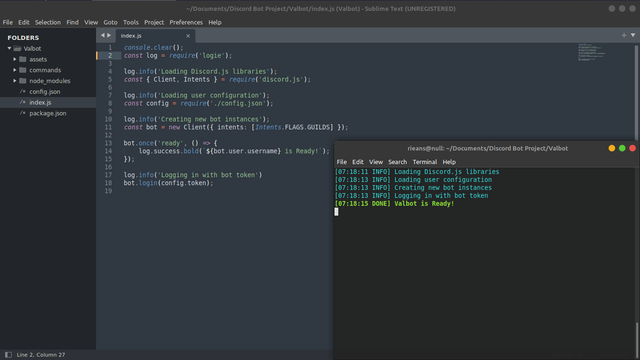Click the Valbot root folder icon
The width and height of the screenshot is (640, 360).
coord(18,49)
